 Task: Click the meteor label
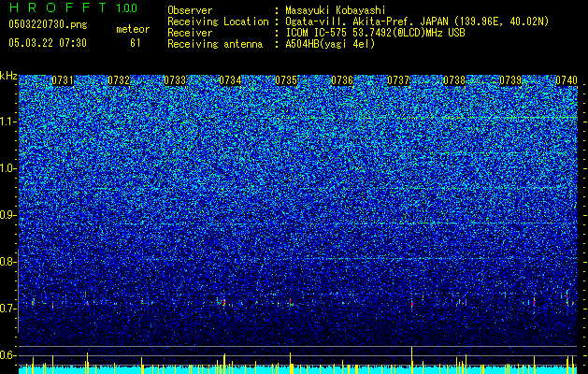coord(133,29)
